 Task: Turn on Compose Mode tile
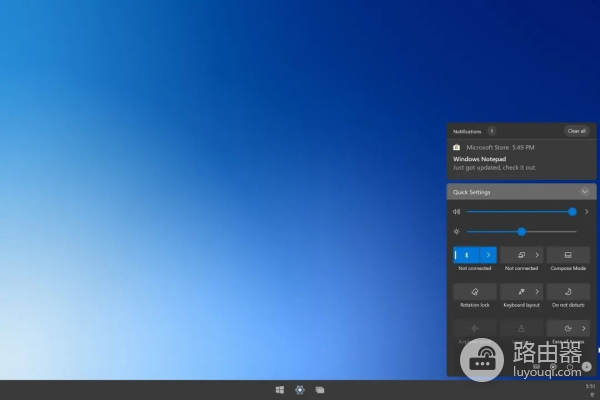tap(567, 255)
